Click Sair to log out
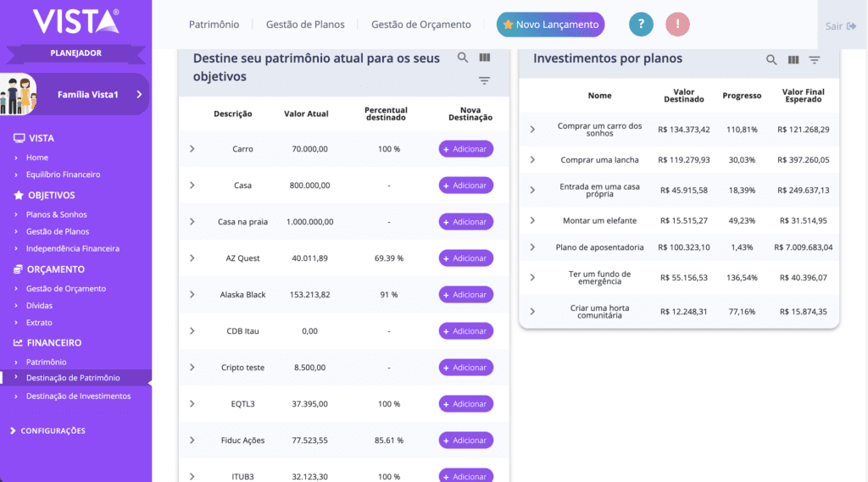Viewport: 868px width, 482px height. [841, 26]
